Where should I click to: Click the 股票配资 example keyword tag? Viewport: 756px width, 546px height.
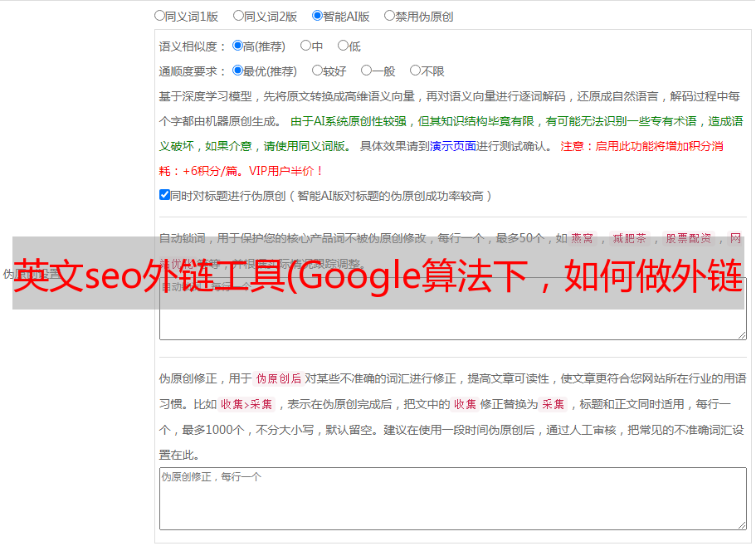pyautogui.click(x=689, y=238)
